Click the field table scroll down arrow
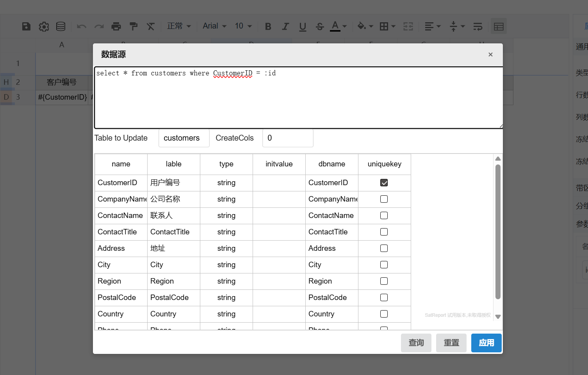The image size is (588, 375). point(498,317)
